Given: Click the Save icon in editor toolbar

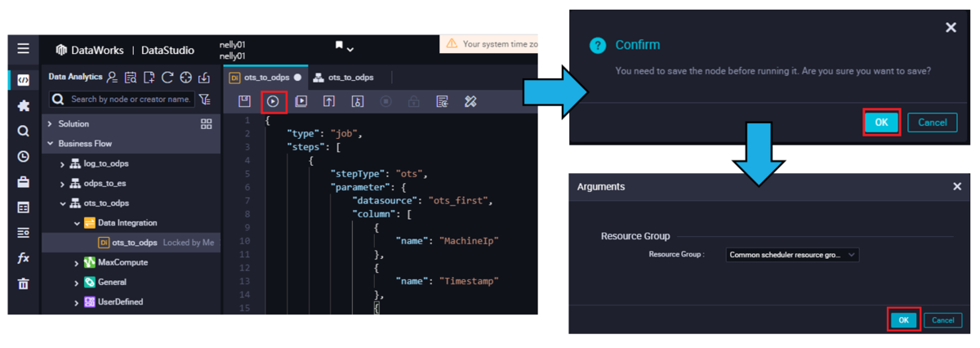Looking at the screenshot, I should (244, 101).
